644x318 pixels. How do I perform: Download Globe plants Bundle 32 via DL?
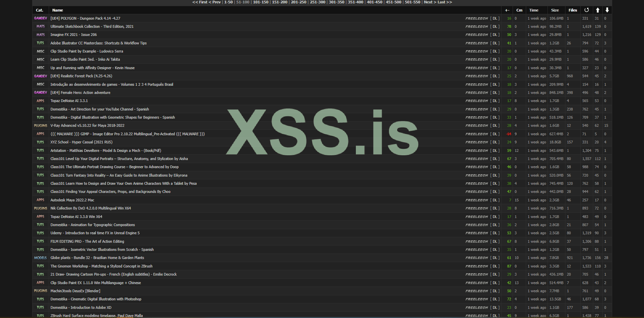pyautogui.click(x=495, y=258)
